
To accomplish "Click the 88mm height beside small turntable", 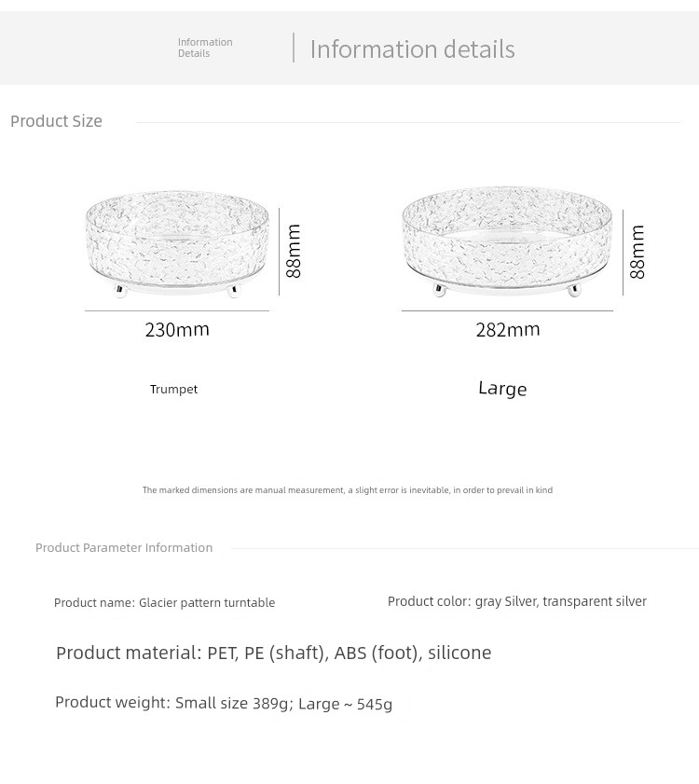I will click(x=294, y=250).
